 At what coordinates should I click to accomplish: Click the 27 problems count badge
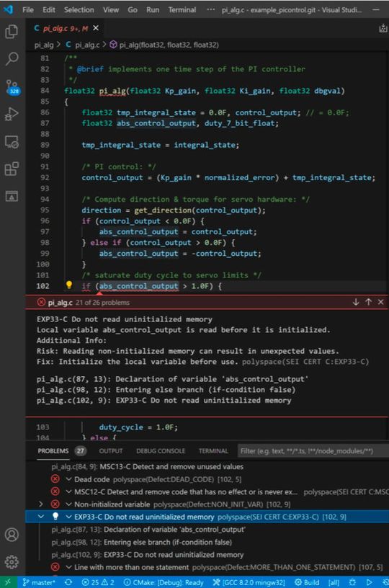click(81, 451)
